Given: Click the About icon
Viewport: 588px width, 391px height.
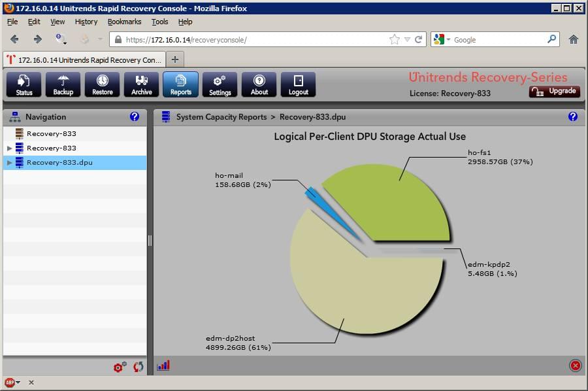Looking at the screenshot, I should coord(259,84).
